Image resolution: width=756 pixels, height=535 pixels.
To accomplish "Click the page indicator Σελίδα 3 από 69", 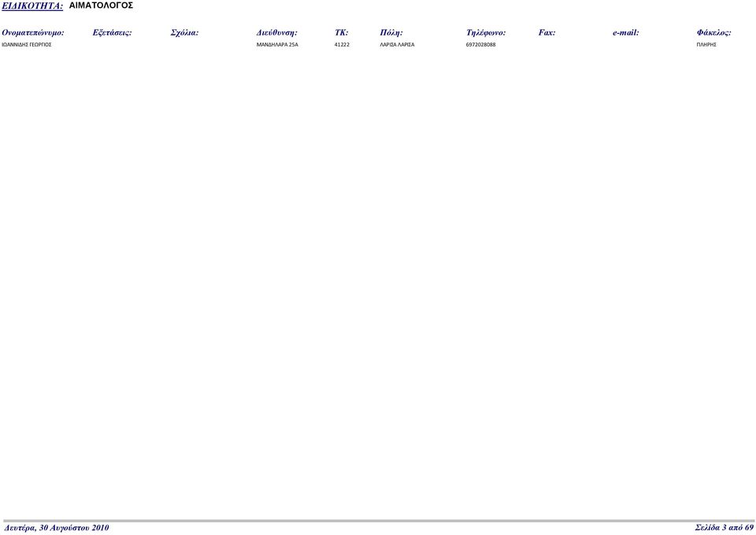I will [x=724, y=528].
